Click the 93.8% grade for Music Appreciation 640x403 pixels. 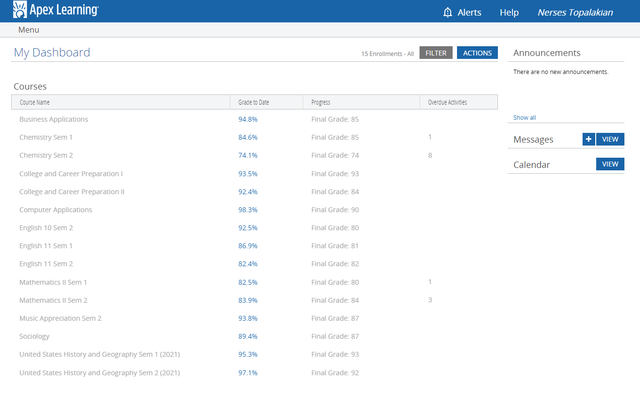(x=248, y=318)
